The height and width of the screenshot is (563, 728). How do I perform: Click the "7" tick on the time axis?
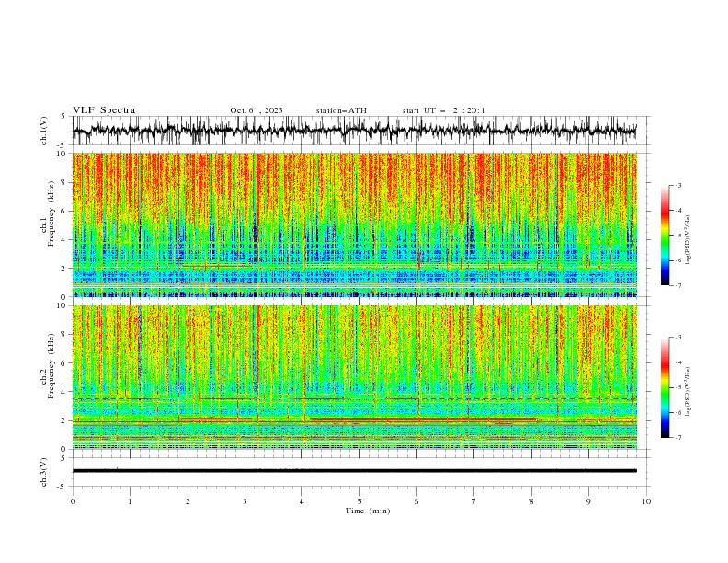[x=474, y=501]
